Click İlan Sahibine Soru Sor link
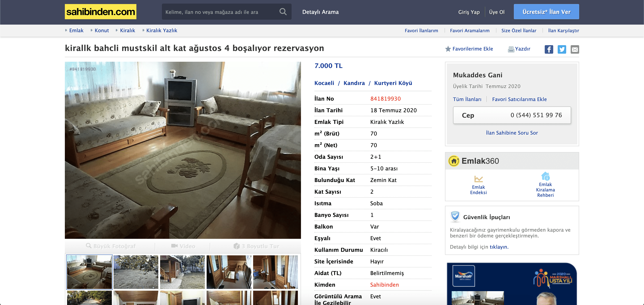Screen dimensions: 644x305 (512, 133)
